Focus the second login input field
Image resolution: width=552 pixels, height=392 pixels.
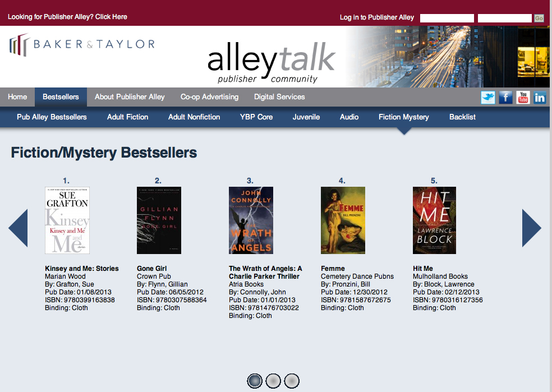tap(504, 19)
